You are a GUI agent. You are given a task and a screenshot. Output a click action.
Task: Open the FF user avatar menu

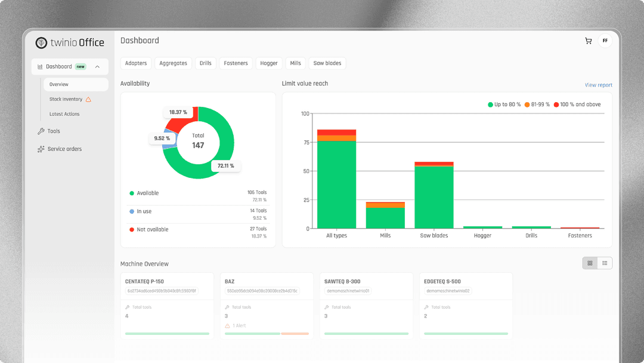pyautogui.click(x=605, y=41)
